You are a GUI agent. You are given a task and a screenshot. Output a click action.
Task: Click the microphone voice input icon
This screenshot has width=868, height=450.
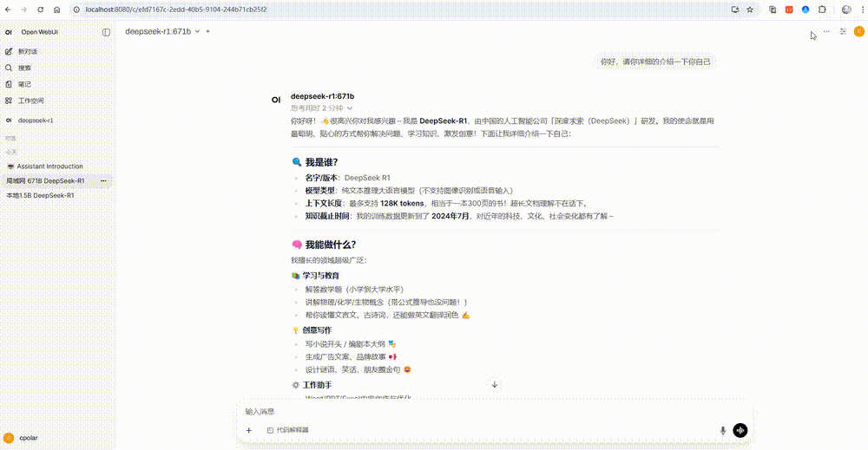[722, 431]
